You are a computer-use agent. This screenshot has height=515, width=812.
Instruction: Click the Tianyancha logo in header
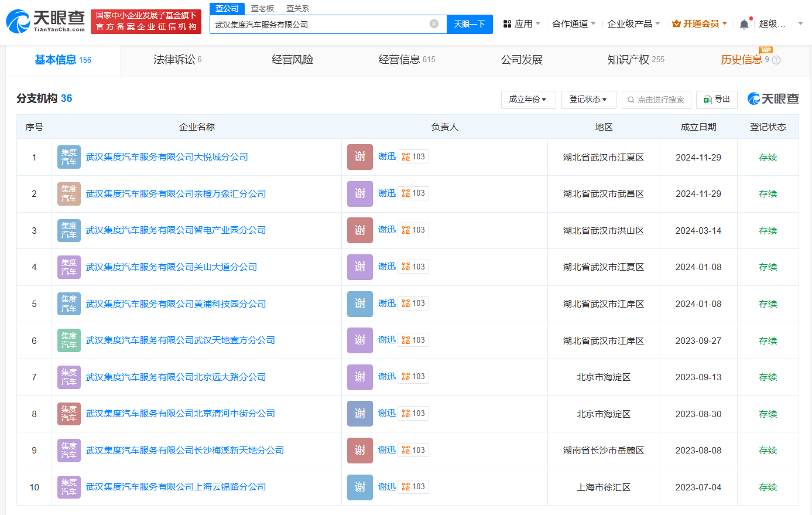pos(46,22)
